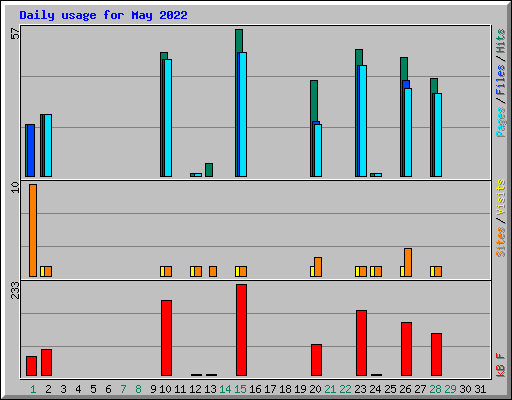Click the tall orange Sites bar for day 1

33,230
